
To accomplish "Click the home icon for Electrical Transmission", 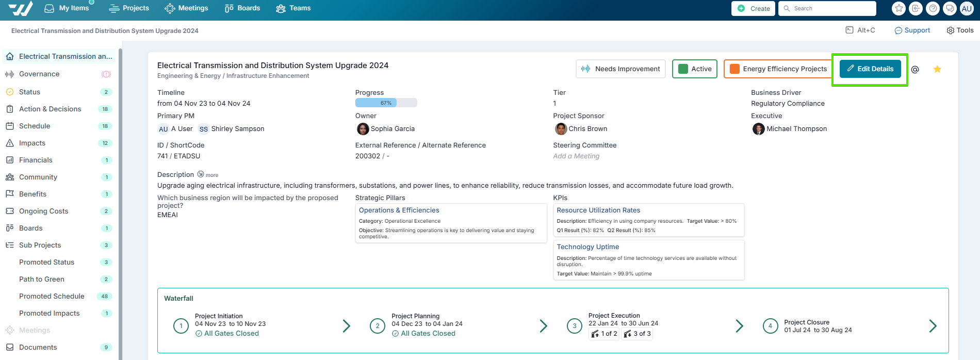I will tap(10, 56).
